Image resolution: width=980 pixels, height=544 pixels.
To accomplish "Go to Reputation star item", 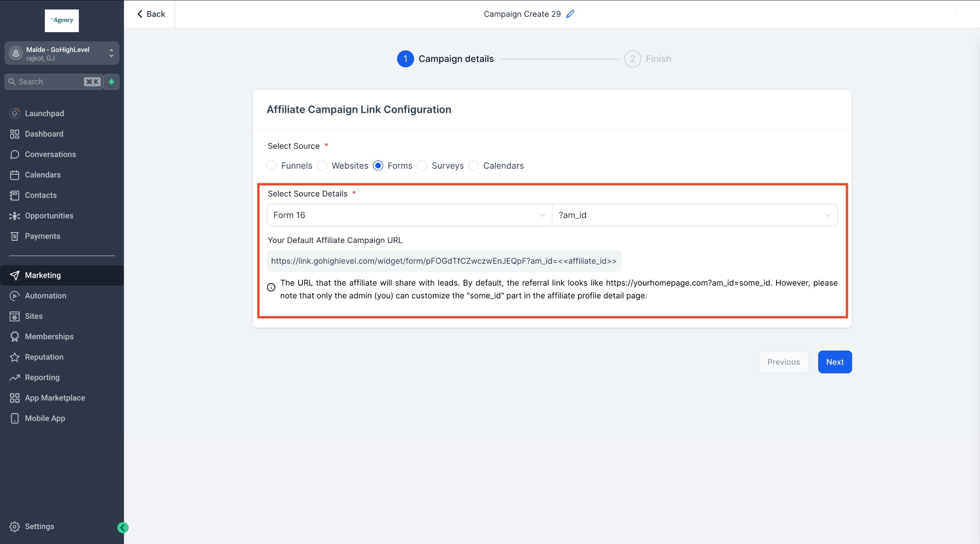I will (44, 357).
